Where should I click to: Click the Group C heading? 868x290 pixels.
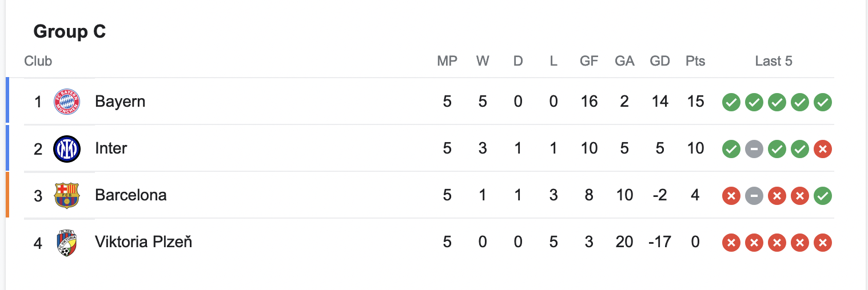point(70,31)
